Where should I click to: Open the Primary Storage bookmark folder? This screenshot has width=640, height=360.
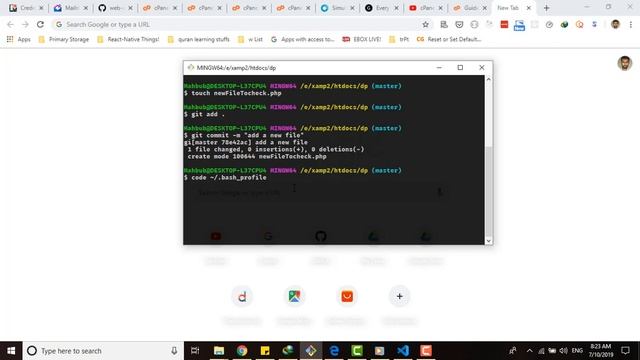point(64,39)
